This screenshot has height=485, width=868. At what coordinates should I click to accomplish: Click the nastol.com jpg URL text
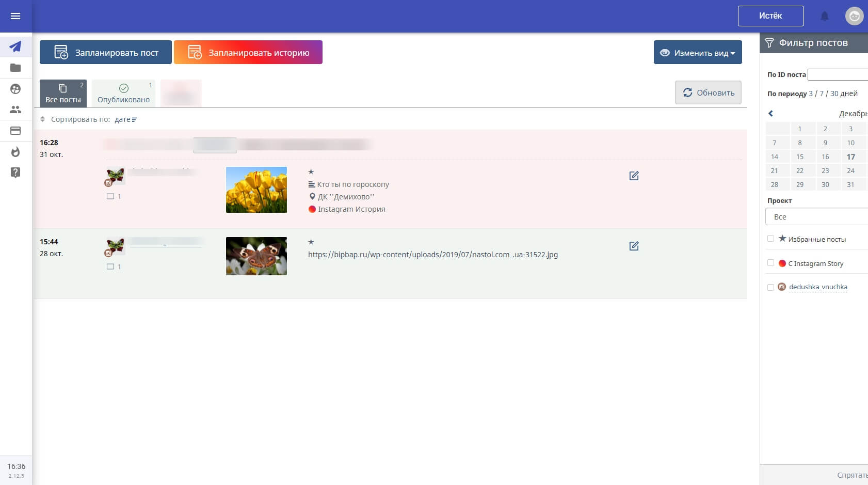tap(433, 255)
